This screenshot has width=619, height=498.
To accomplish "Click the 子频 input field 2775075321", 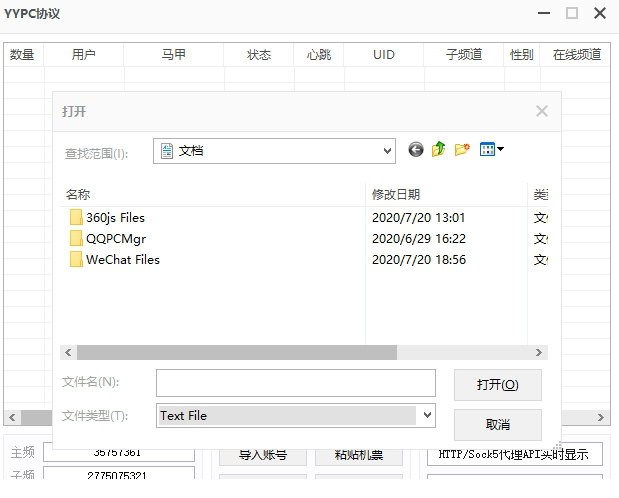I will [x=119, y=474].
